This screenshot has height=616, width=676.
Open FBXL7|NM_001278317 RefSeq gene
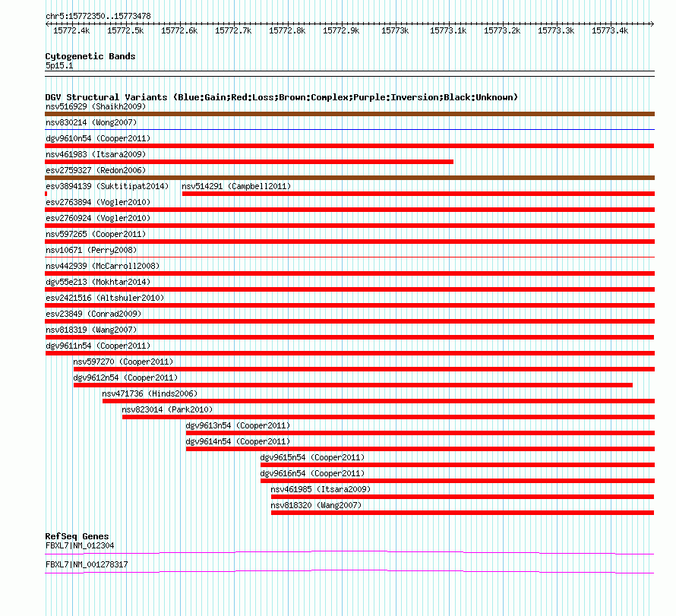[x=87, y=564]
